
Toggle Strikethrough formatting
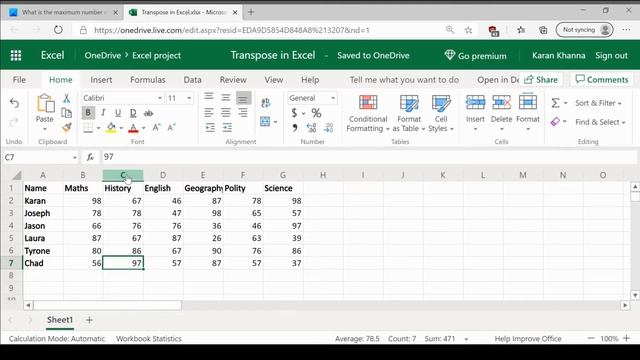click(x=149, y=113)
